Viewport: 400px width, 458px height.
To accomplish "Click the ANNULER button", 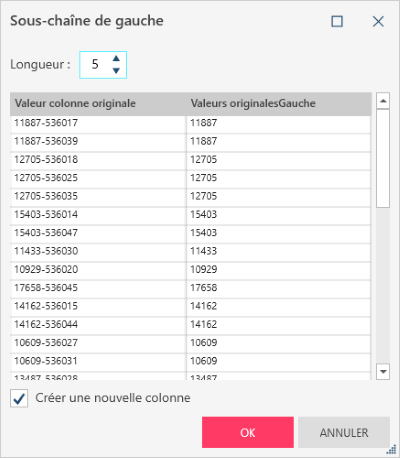I will (x=344, y=432).
